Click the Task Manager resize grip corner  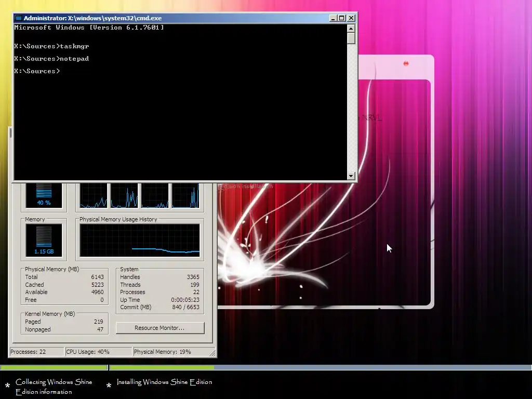click(212, 353)
